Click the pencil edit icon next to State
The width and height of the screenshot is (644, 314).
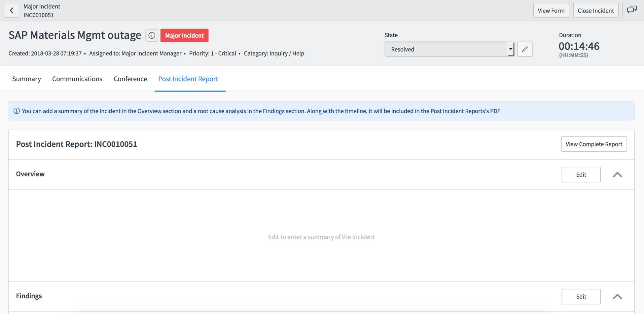524,49
